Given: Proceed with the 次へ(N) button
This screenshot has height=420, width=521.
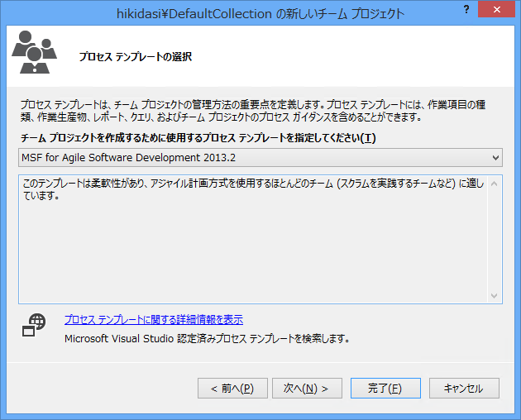Looking at the screenshot, I should click(307, 388).
